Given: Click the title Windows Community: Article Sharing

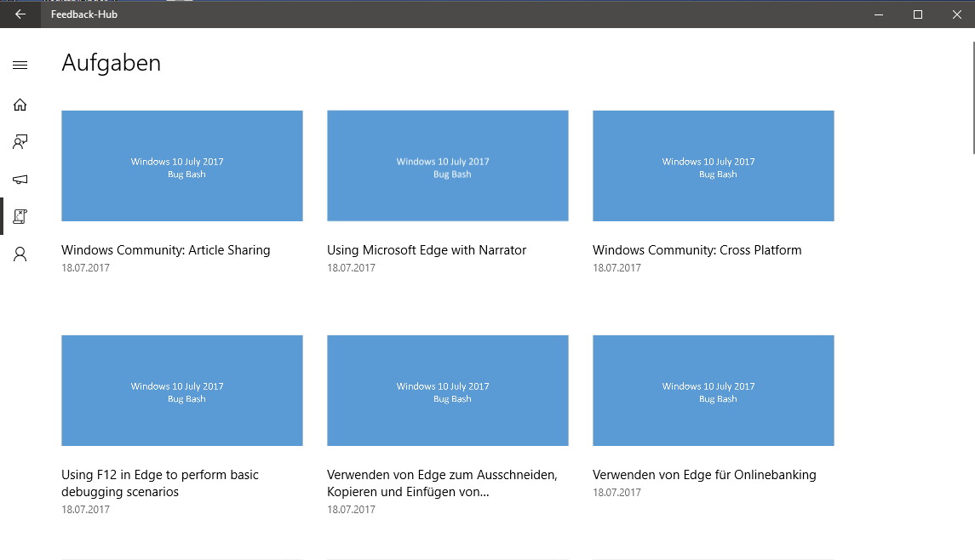Looking at the screenshot, I should [165, 250].
